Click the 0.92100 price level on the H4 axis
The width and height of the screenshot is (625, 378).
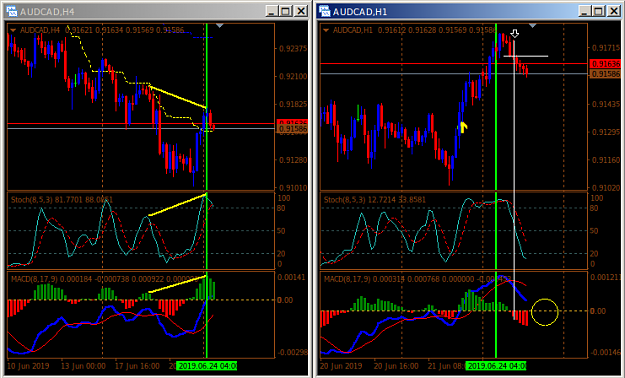tap(293, 77)
